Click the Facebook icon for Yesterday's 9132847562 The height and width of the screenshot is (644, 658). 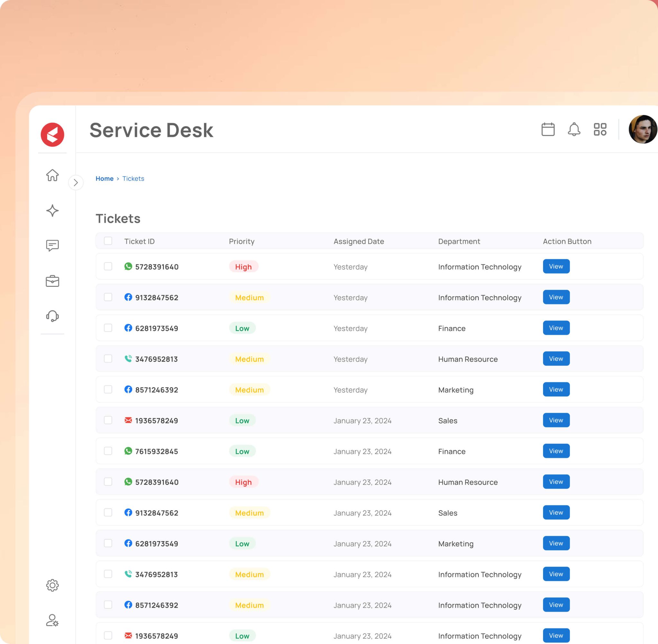(128, 297)
